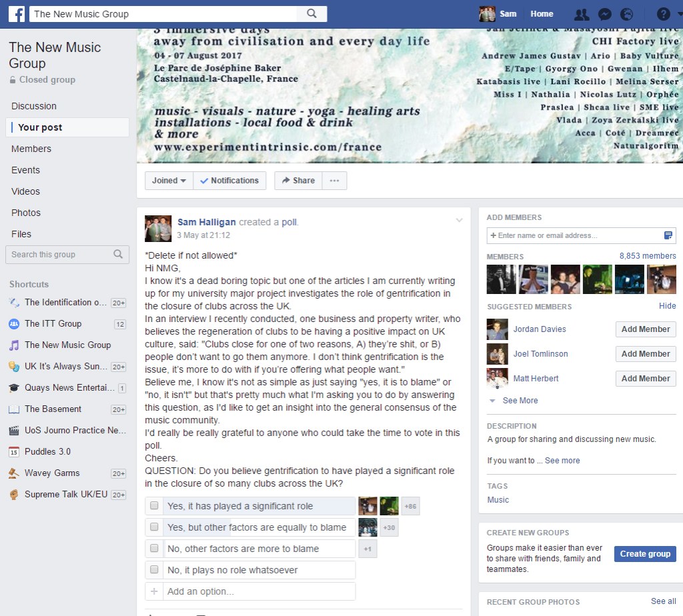The width and height of the screenshot is (683, 616).
Task: Open the help question mark icon
Action: 662,14
